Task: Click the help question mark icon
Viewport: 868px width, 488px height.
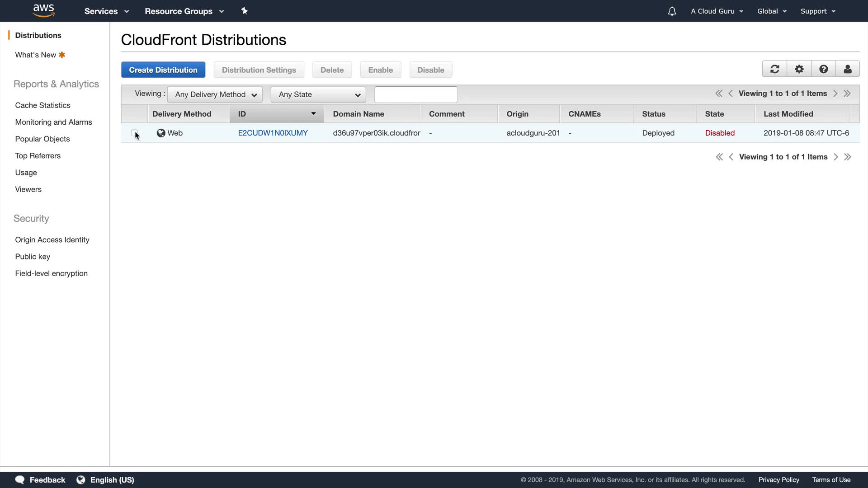Action: [x=823, y=69]
